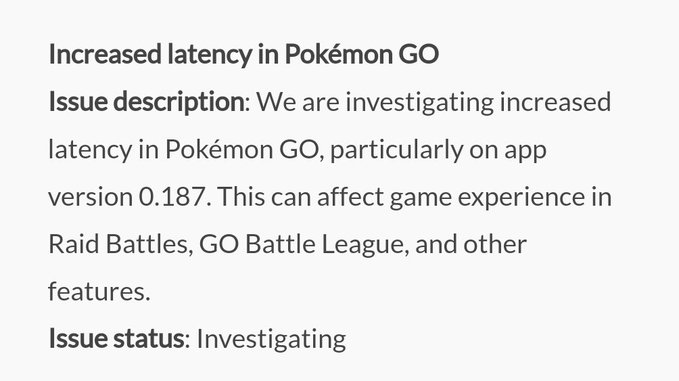Click the version number 0.187

175,197
